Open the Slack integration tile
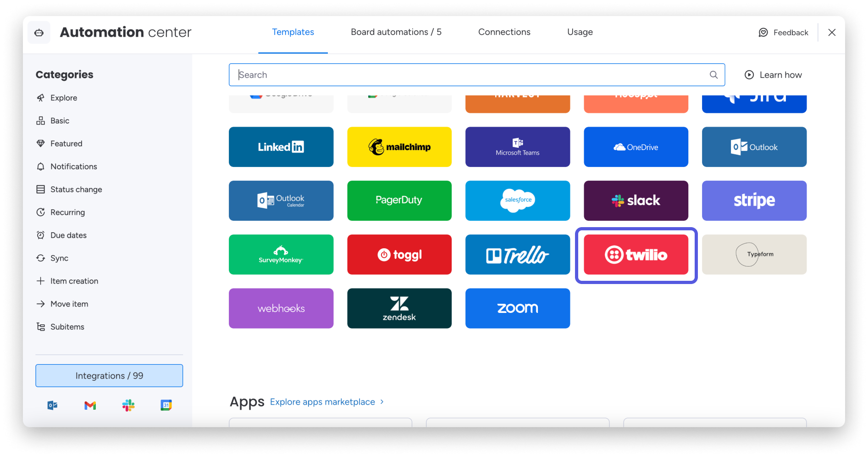This screenshot has width=868, height=457. point(636,201)
